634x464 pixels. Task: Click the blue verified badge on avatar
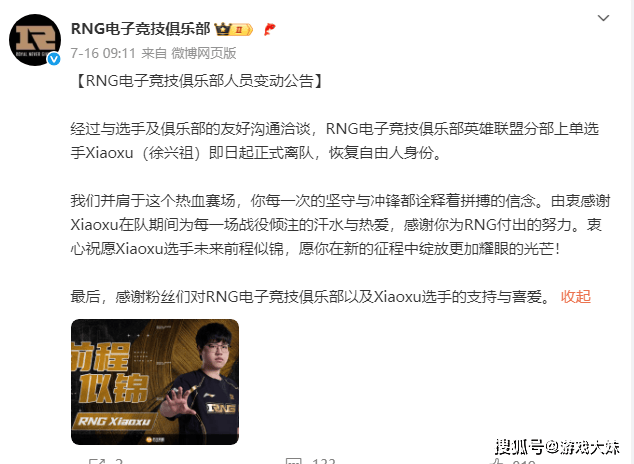click(54, 59)
